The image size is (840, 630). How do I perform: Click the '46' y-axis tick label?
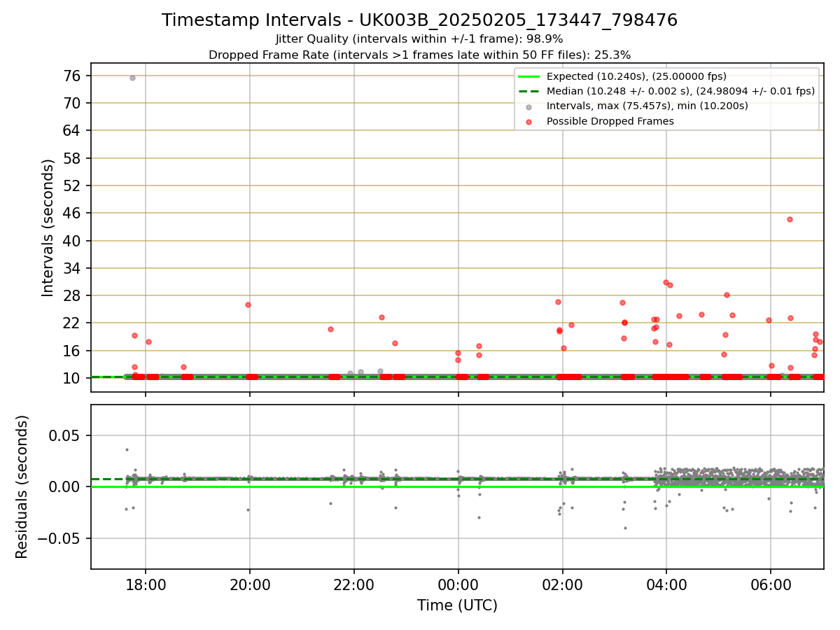click(x=73, y=213)
